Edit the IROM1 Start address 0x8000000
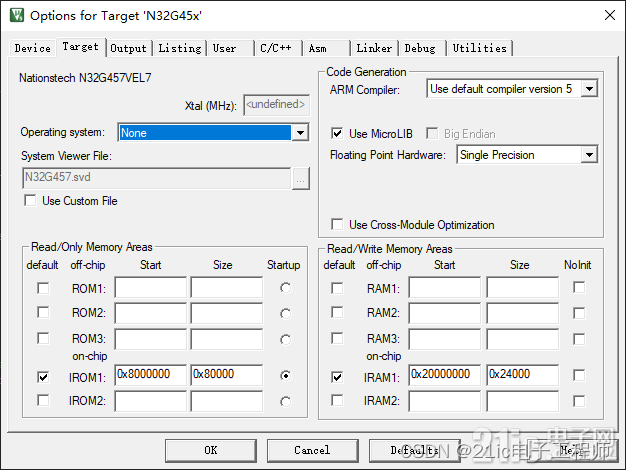Image resolution: width=626 pixels, height=470 pixels. click(x=151, y=375)
